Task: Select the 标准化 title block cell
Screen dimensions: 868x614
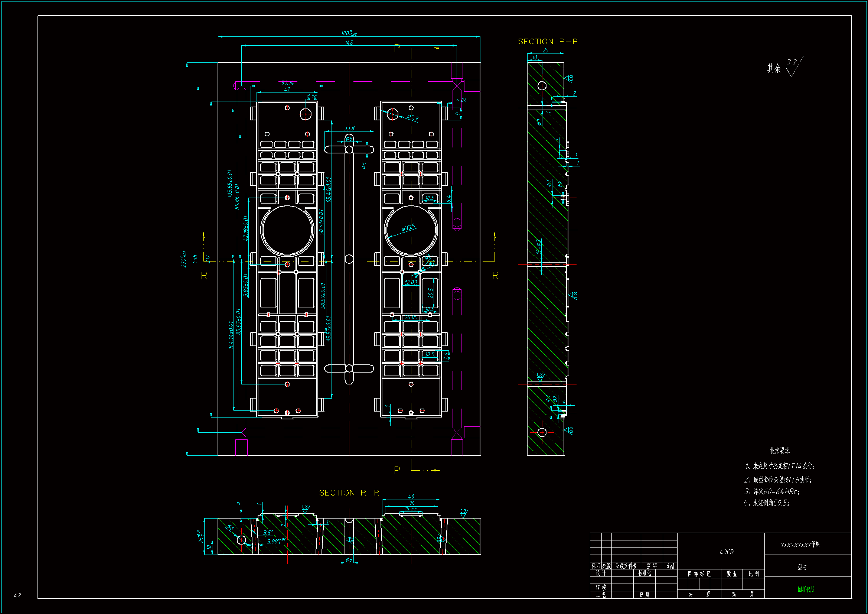Action: pos(644,574)
